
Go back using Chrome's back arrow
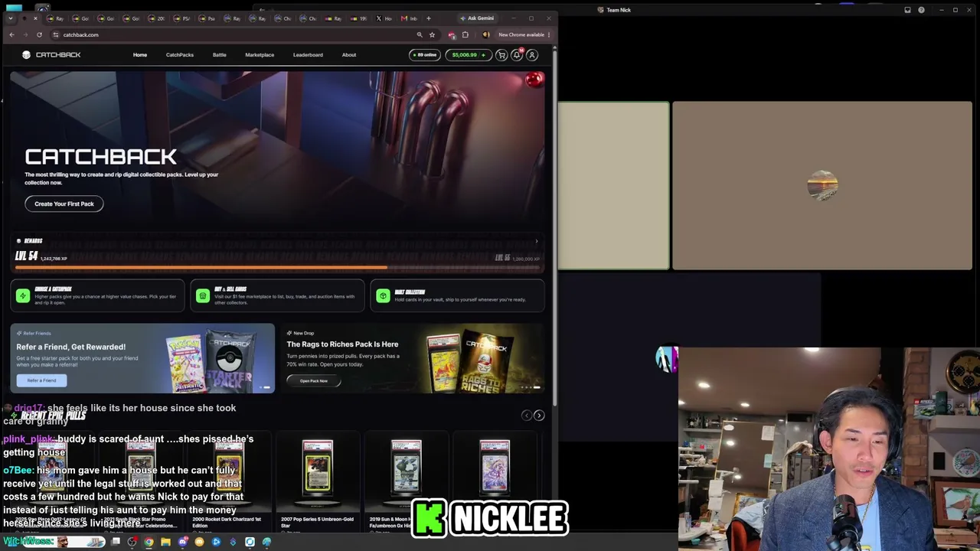click(11, 34)
